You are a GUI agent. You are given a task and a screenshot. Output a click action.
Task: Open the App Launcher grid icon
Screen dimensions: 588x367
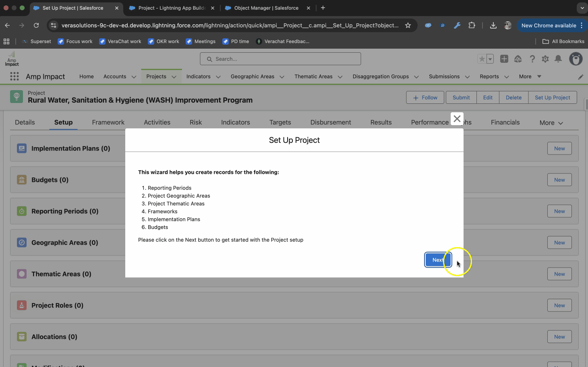tap(14, 76)
